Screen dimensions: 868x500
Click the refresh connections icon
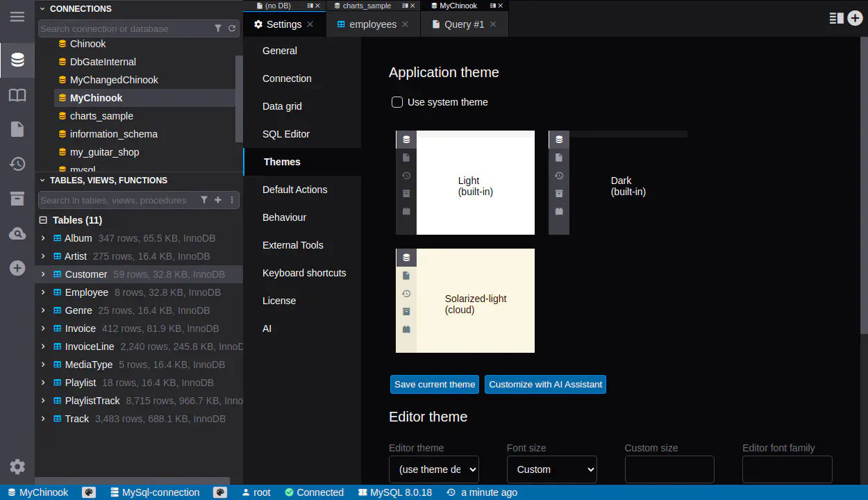click(232, 28)
